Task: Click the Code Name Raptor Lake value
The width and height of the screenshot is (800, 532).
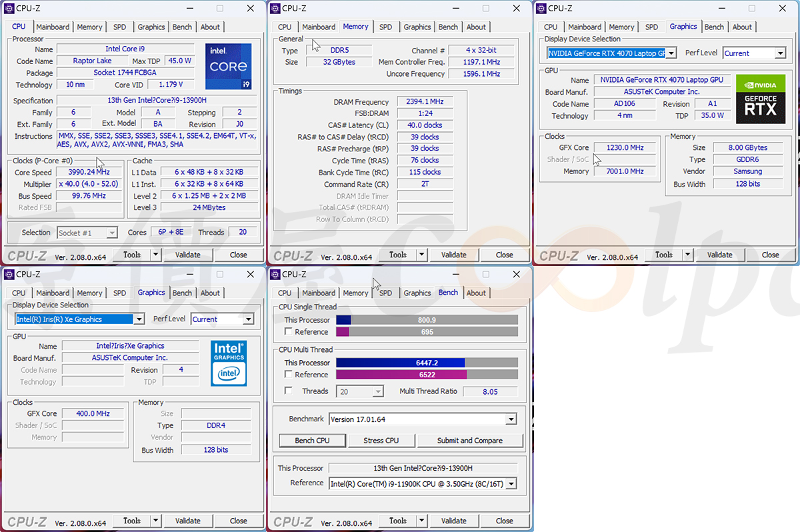Action: [x=93, y=61]
